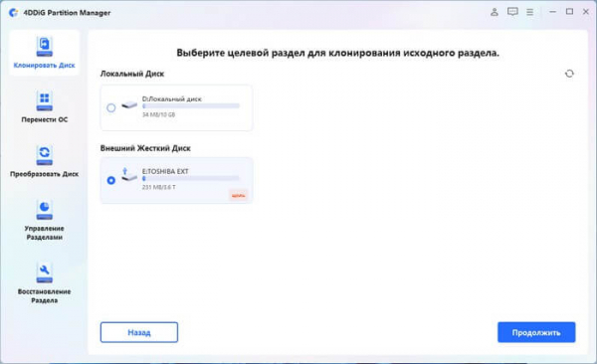The image size is (597, 364).
Task: Click the E: TOSHIBA EXT drive icon
Action: click(x=129, y=175)
